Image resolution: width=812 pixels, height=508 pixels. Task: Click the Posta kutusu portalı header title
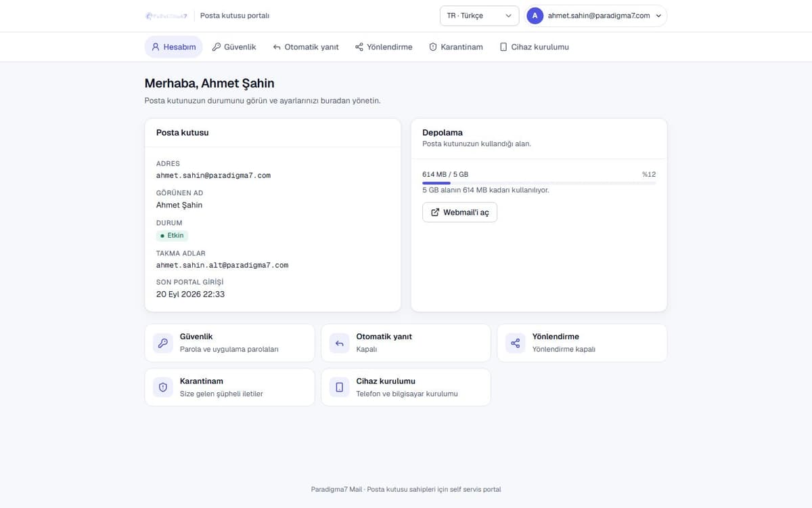[x=235, y=16]
